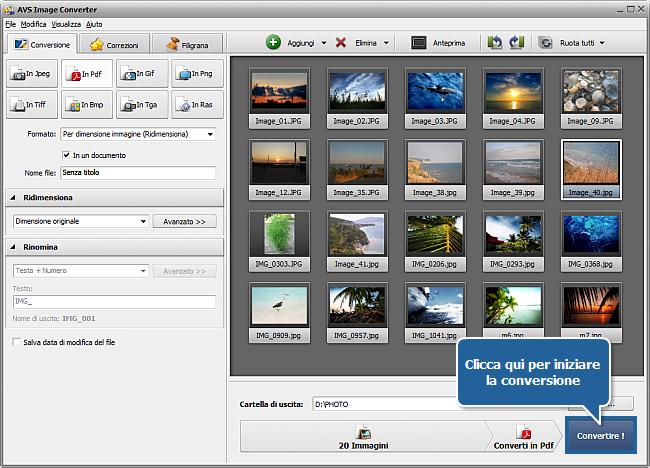Screen dimensions: 650x468
Task: Open the Visualizza menu
Action: click(66, 22)
